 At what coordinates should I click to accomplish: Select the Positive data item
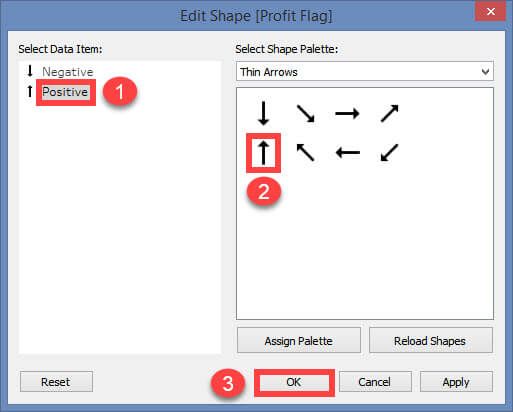pyautogui.click(x=65, y=92)
